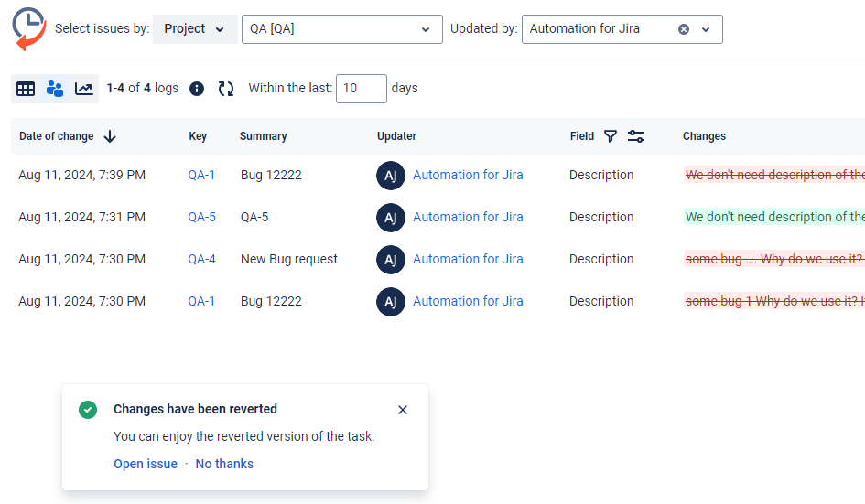Refresh the logs list
This screenshot has width=865, height=504.
(225, 89)
